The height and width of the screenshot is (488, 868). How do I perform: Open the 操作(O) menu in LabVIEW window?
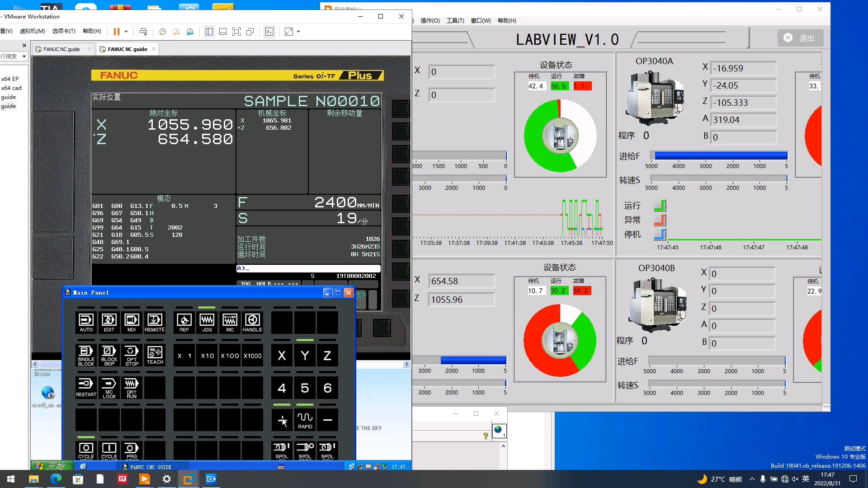(430, 21)
